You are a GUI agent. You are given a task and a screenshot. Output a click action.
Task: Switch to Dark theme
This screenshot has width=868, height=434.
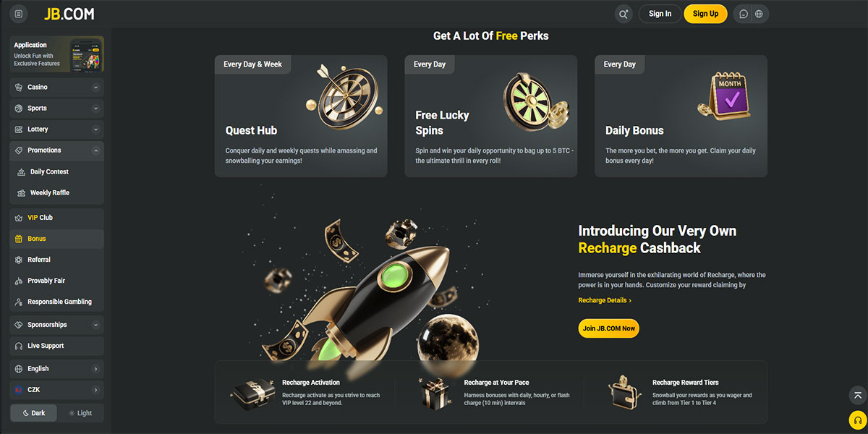pos(33,413)
